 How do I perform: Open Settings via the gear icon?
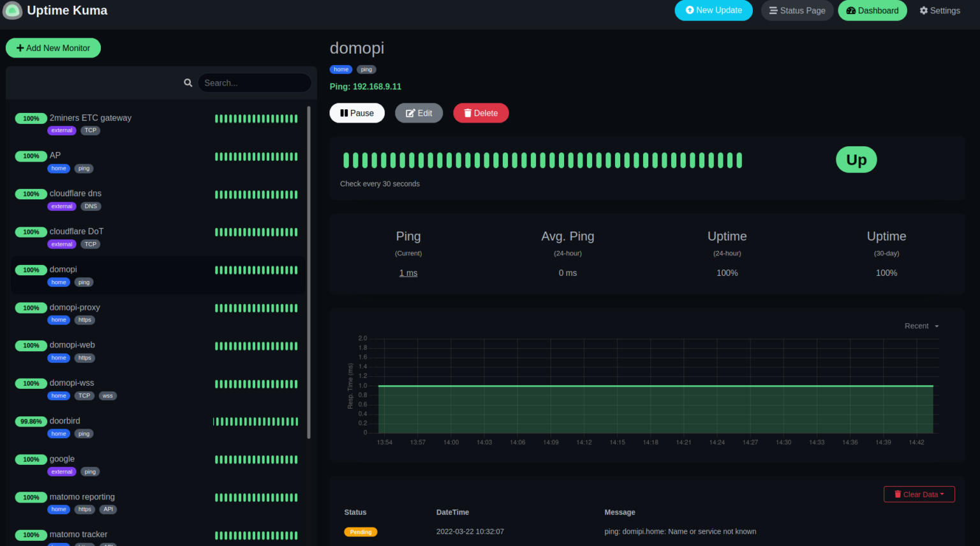[x=940, y=10]
